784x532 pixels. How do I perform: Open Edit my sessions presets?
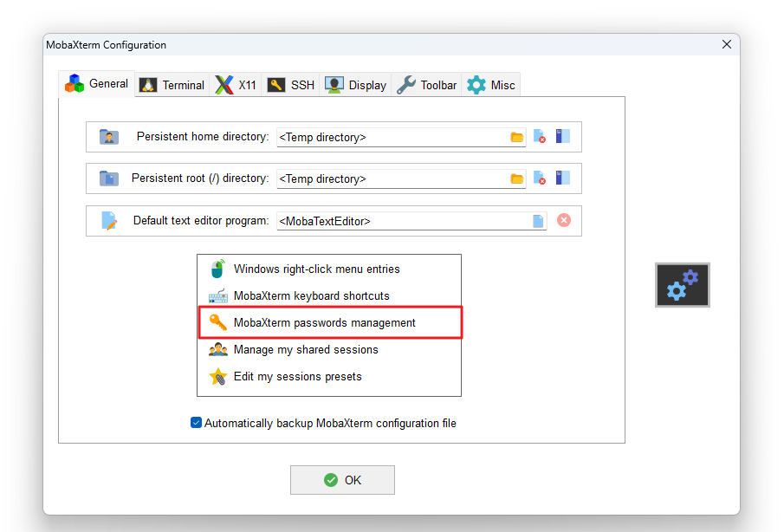pyautogui.click(x=329, y=377)
